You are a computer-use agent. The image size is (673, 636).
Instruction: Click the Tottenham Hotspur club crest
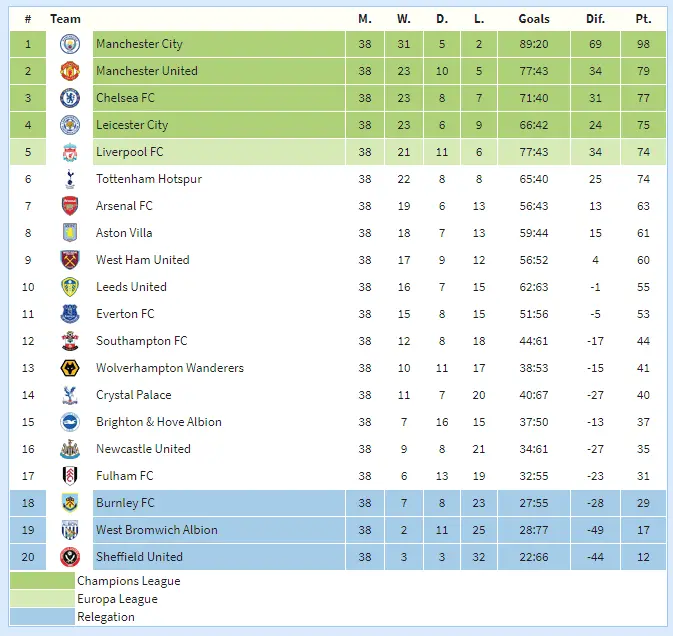69,179
